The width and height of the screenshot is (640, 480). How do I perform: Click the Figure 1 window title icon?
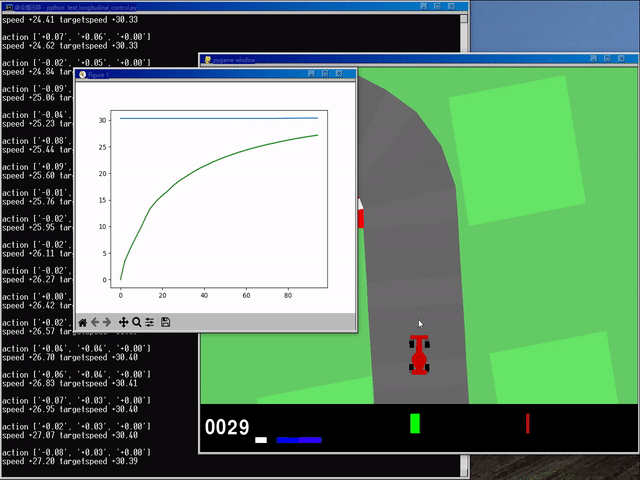83,75
